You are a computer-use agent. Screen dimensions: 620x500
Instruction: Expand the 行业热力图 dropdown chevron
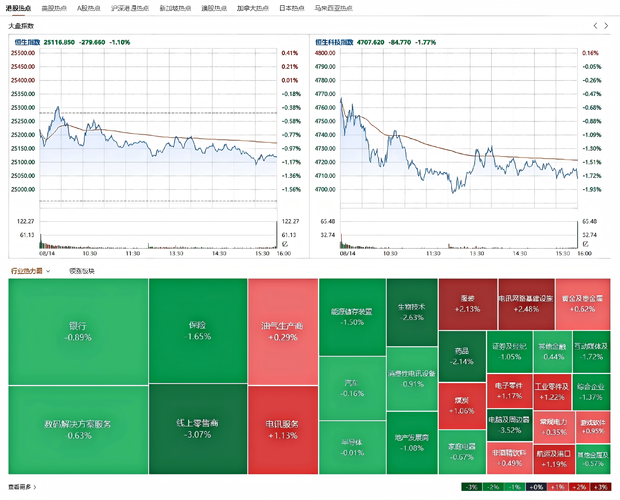pyautogui.click(x=48, y=271)
